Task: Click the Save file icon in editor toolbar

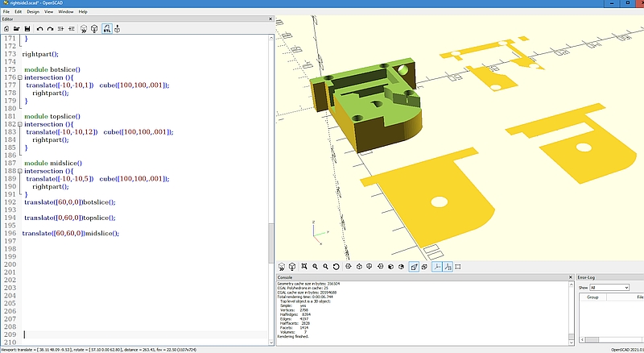Action: (x=27, y=28)
